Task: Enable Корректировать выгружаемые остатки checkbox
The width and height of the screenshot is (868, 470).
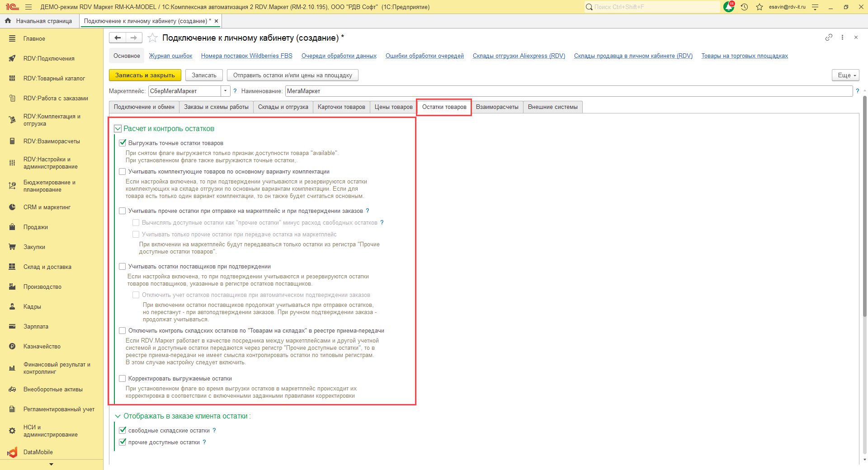Action: (123, 379)
